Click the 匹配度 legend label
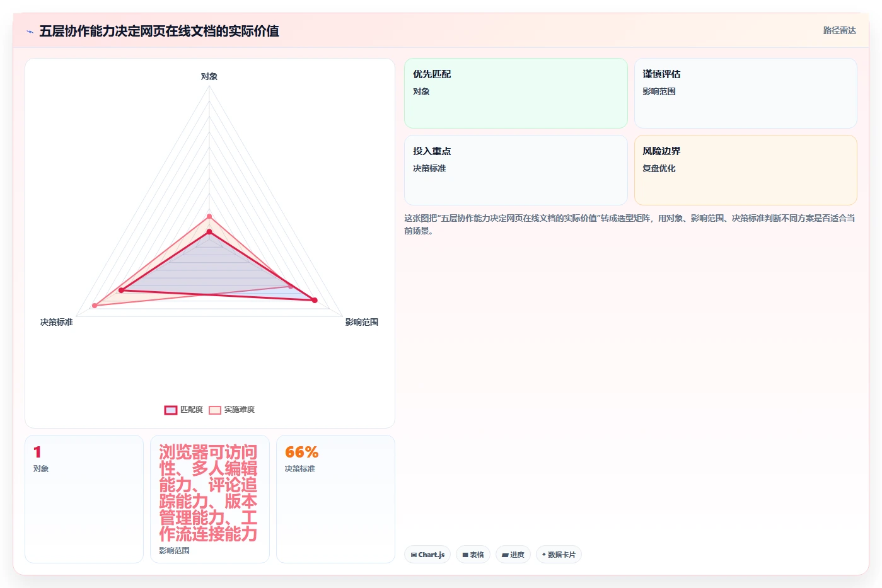 (192, 410)
